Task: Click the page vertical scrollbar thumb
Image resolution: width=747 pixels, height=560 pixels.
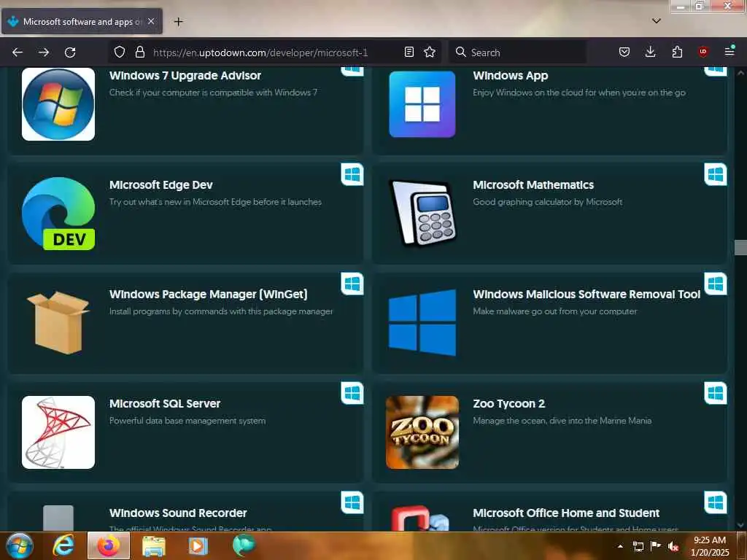Action: [740, 248]
